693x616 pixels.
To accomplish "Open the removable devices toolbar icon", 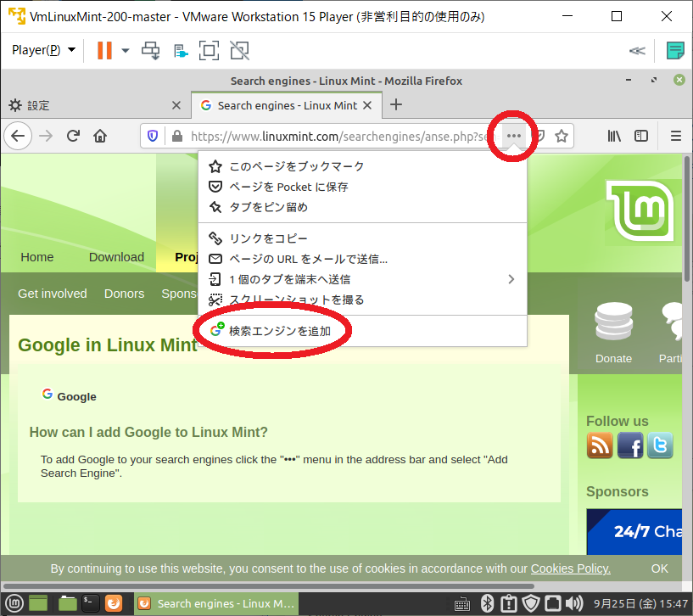I will pyautogui.click(x=181, y=51).
